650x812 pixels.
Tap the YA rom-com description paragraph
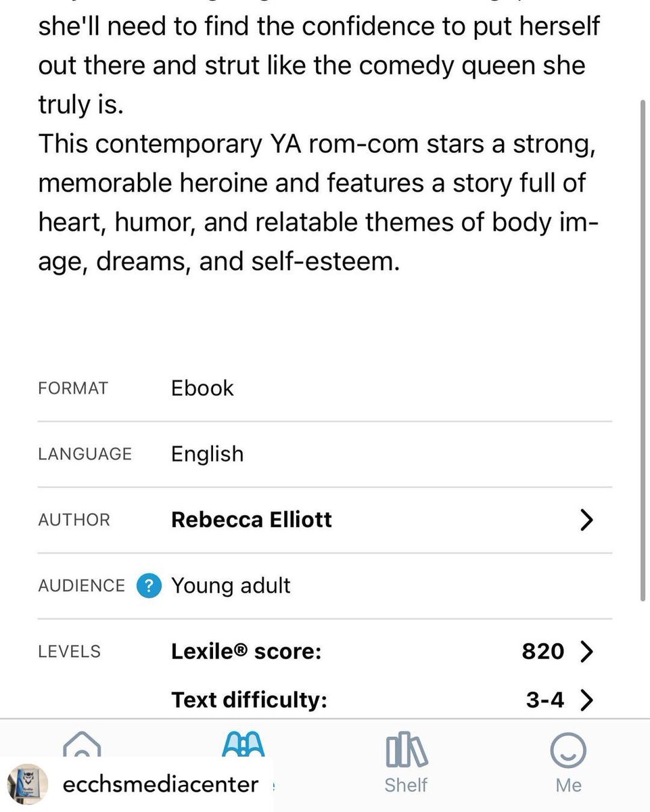pos(317,202)
